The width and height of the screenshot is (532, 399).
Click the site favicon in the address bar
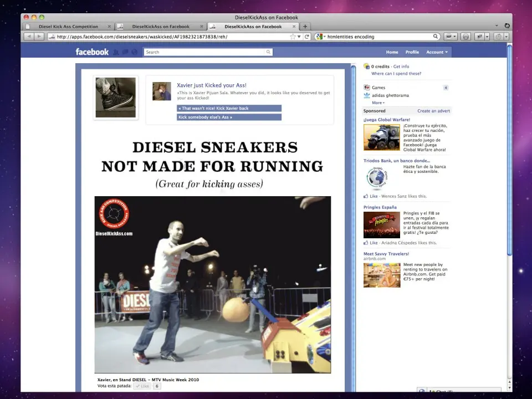[x=52, y=37]
